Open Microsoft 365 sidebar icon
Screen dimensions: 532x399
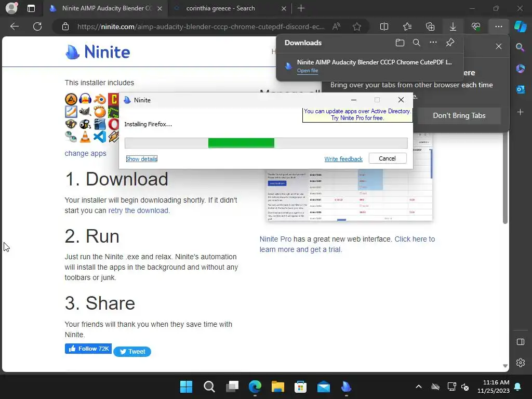pos(520,69)
